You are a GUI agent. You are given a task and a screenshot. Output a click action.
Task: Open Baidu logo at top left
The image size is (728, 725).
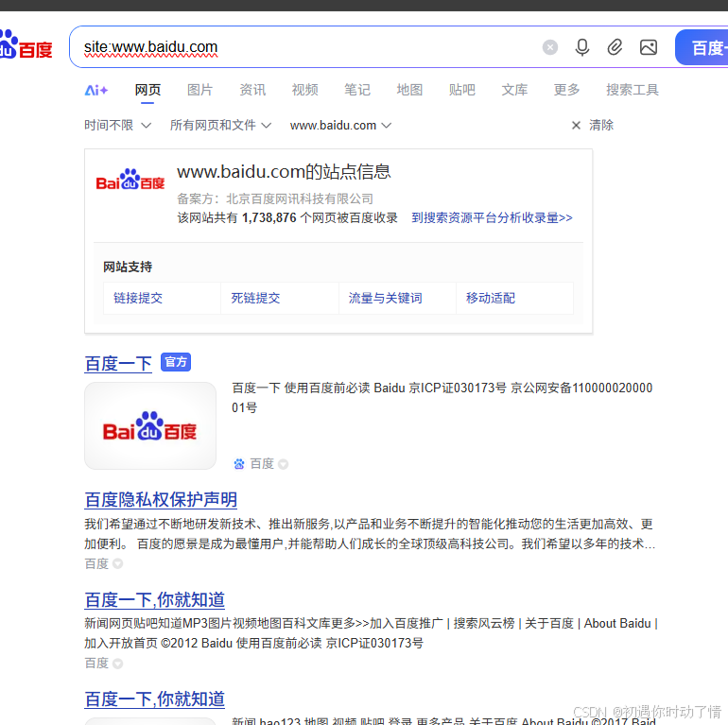coord(26,45)
